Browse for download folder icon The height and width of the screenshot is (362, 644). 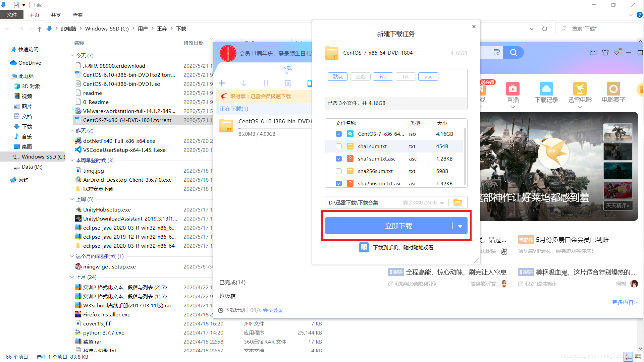pos(458,202)
